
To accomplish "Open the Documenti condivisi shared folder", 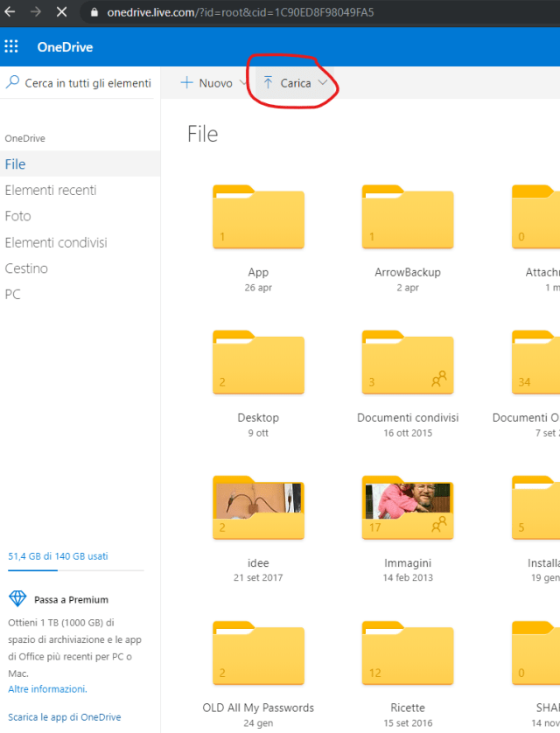I will (407, 365).
